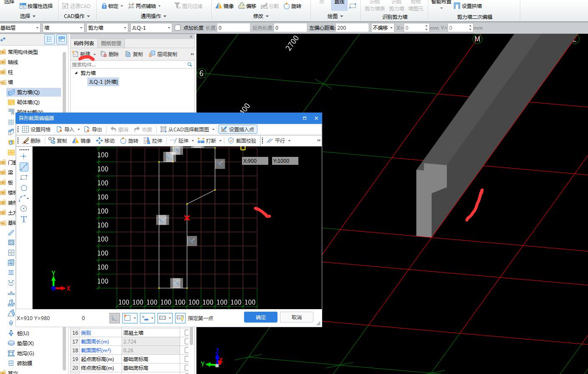Switch navigation panel to list view icon
The height and width of the screenshot is (374, 588).
tap(50, 39)
